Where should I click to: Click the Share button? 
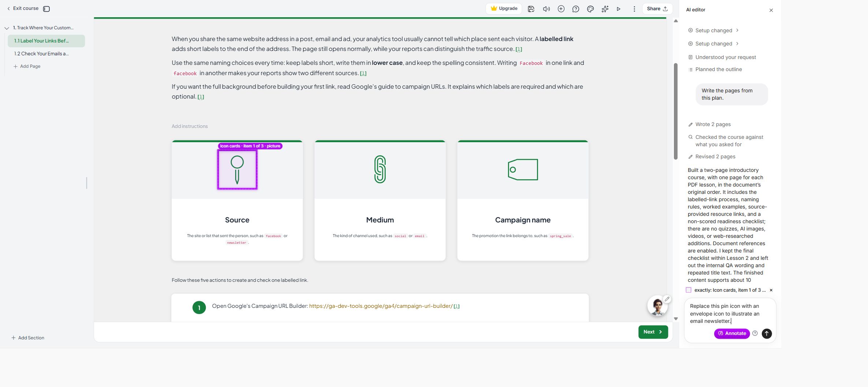tap(657, 9)
